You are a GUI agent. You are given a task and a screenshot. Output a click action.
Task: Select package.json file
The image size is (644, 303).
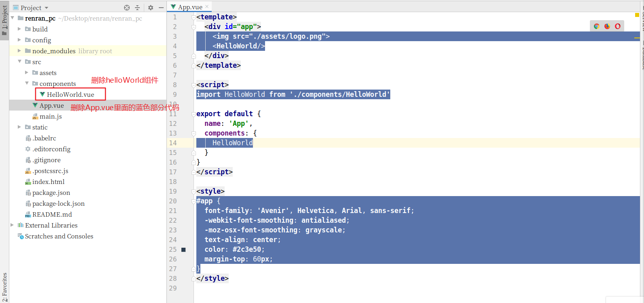coord(51,192)
